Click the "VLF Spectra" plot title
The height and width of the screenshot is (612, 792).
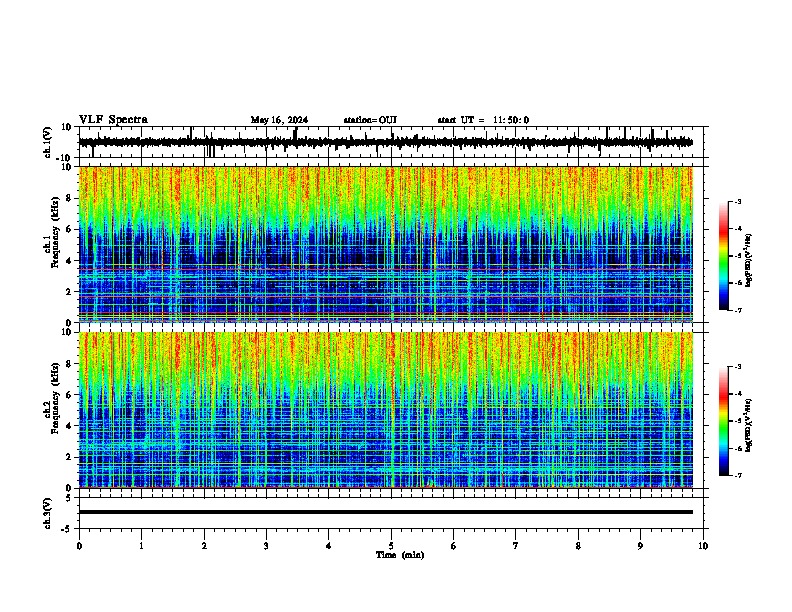[113, 120]
